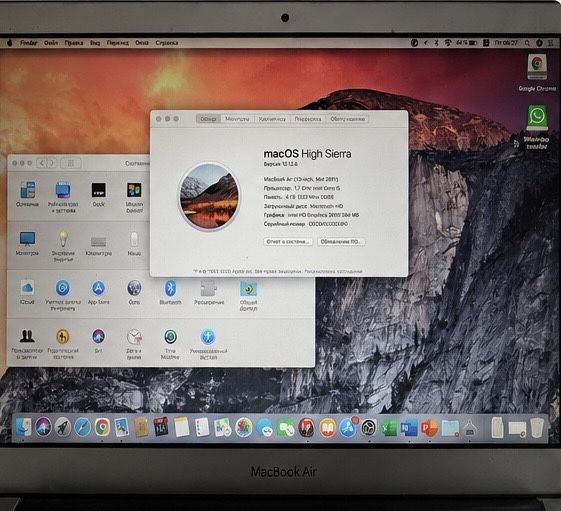The height and width of the screenshot is (511, 561).
Task: Click the Wi-Fi status icon in menu bar
Action: click(448, 43)
